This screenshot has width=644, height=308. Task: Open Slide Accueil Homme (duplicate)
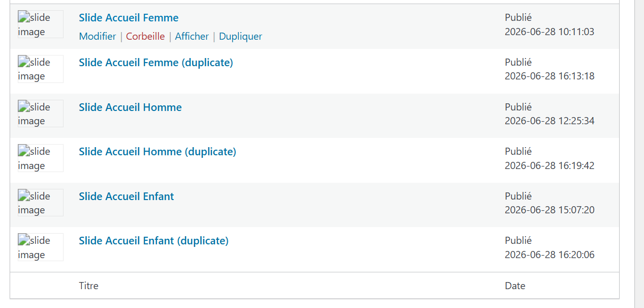click(x=158, y=152)
